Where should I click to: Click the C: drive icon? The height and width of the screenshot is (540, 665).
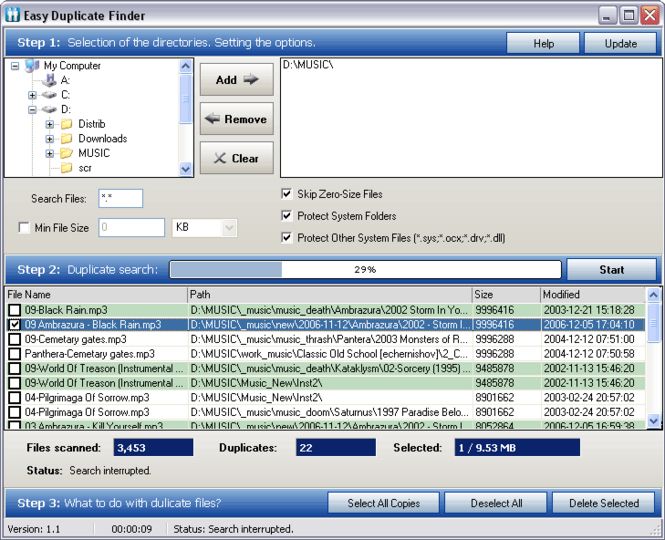(50, 94)
